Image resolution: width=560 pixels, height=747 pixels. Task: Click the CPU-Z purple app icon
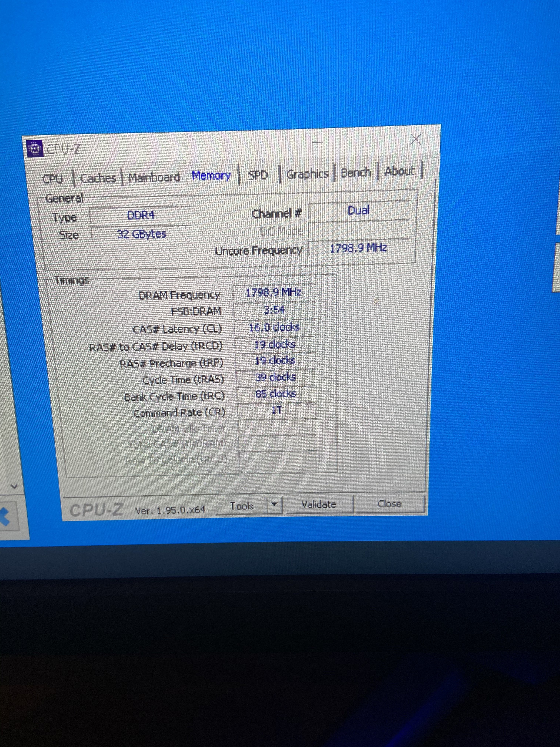pos(35,149)
